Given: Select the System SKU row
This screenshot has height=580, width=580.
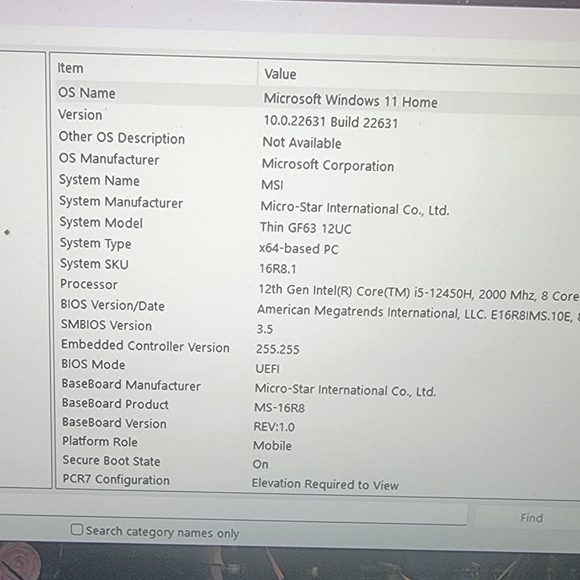Looking at the screenshot, I should [x=94, y=264].
